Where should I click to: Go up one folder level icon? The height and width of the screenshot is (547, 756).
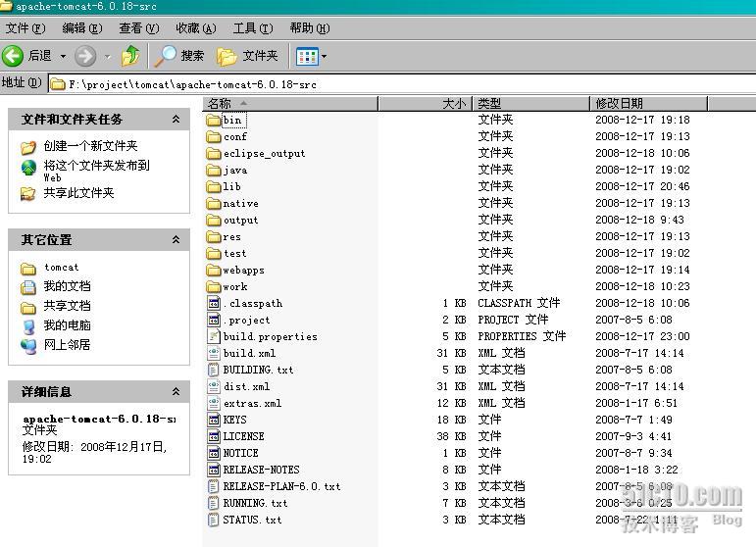point(130,56)
